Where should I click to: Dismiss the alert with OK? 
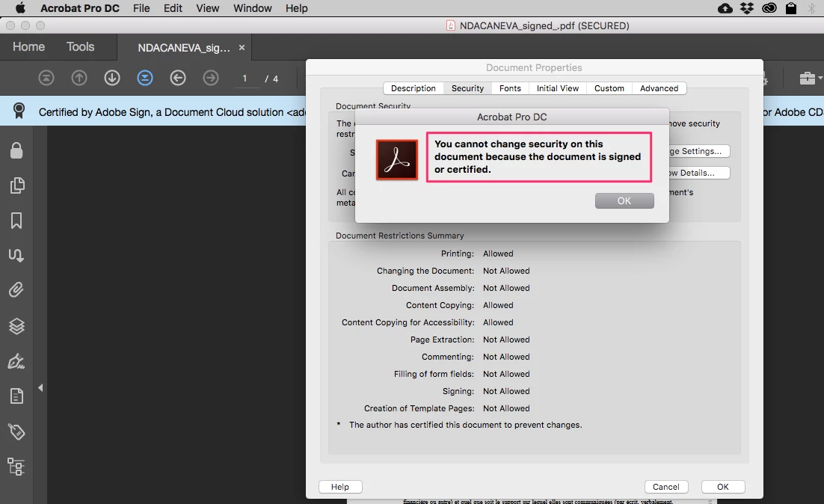[624, 200]
